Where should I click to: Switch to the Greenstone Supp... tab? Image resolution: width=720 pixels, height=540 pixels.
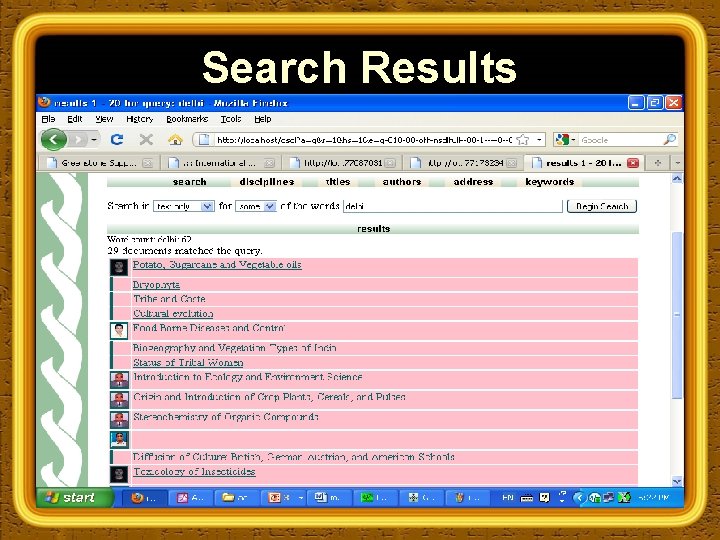[x=99, y=163]
